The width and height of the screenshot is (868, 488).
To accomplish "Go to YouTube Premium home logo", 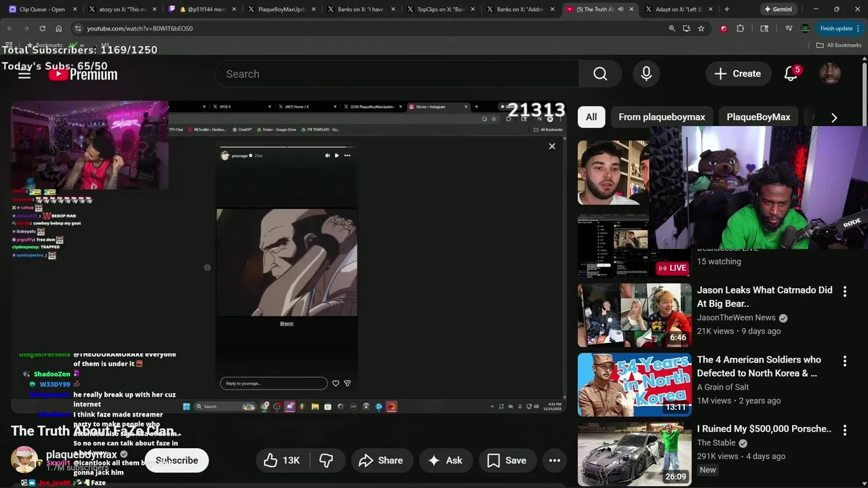I will 83,74.
